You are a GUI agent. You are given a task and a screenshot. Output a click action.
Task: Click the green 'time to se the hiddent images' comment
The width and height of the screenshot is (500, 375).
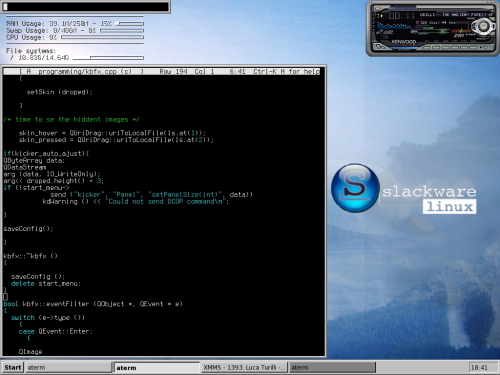[x=71, y=119]
